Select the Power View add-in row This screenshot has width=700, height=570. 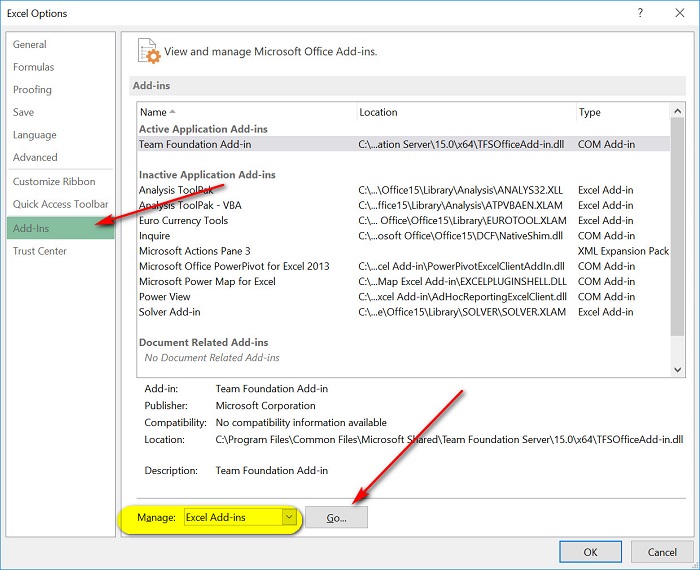click(165, 297)
